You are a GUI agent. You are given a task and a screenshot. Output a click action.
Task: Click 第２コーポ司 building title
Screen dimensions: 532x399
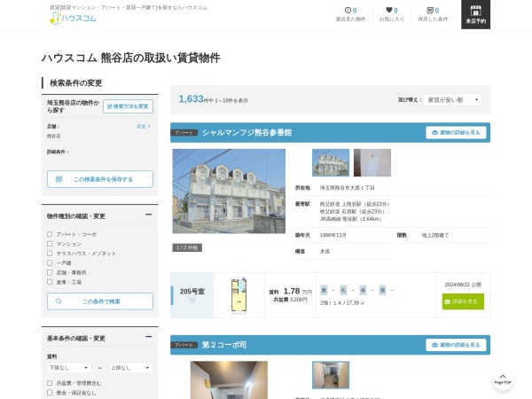point(224,345)
